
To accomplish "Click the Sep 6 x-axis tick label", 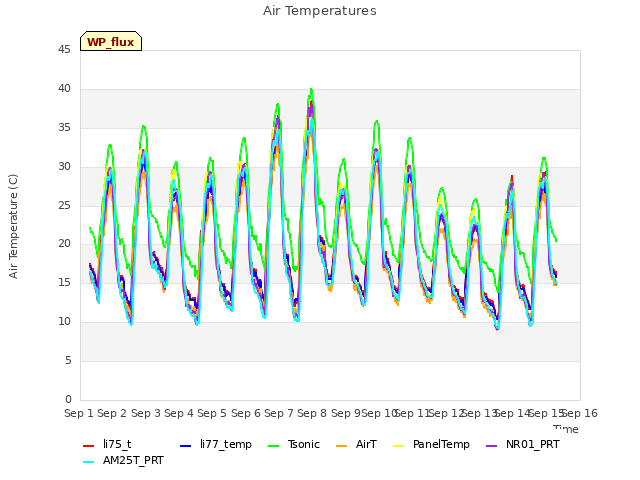I will coord(245,413).
